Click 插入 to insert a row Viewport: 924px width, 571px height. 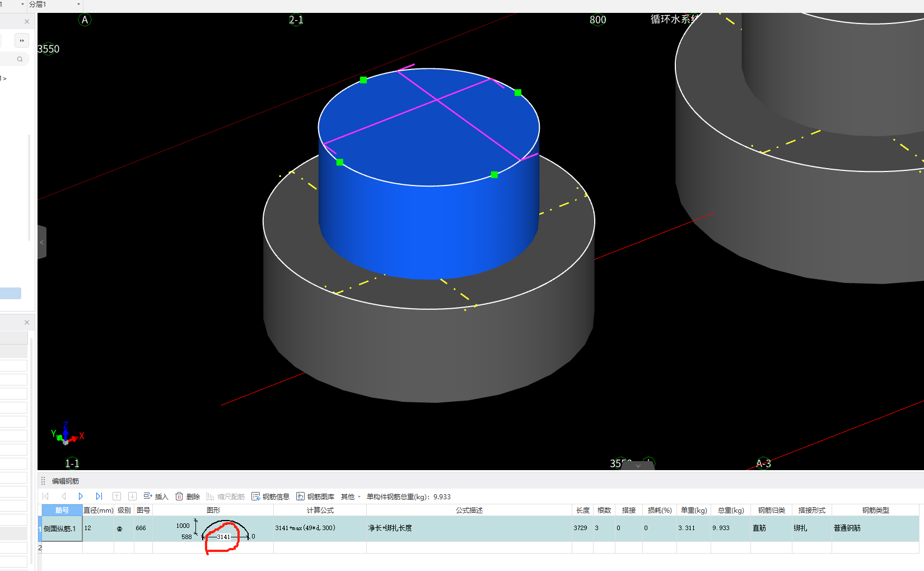click(x=156, y=496)
